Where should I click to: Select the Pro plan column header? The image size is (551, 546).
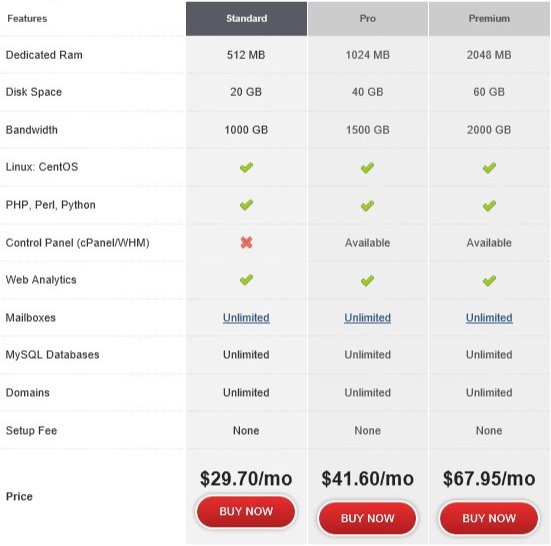[368, 19]
